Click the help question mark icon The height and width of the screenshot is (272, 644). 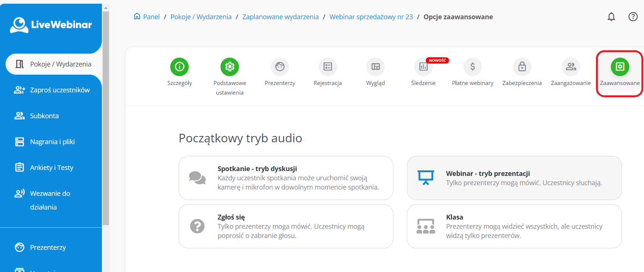tap(633, 17)
